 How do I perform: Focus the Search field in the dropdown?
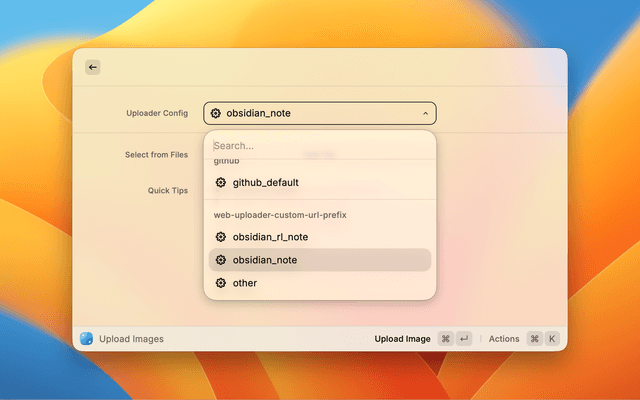(319, 146)
